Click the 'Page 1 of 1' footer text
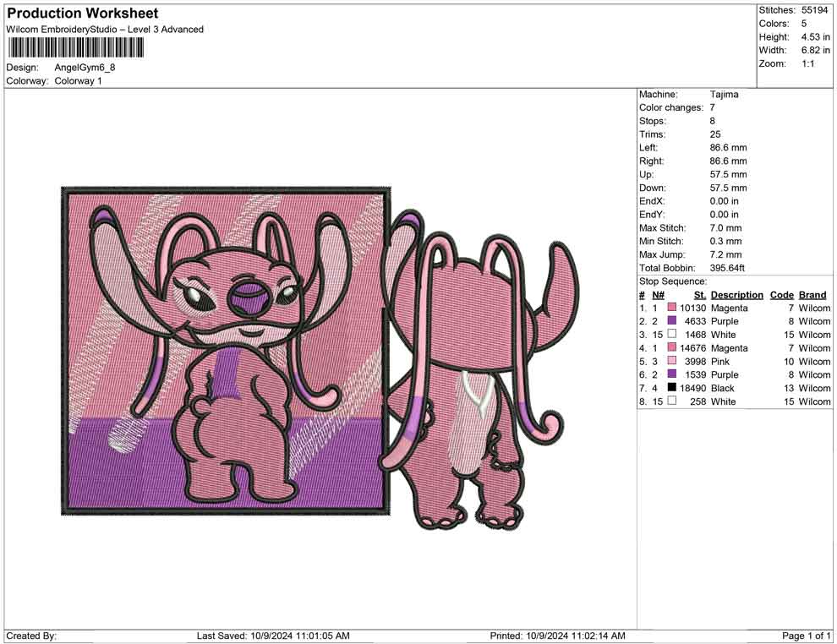The height and width of the screenshot is (644, 837). point(807,636)
